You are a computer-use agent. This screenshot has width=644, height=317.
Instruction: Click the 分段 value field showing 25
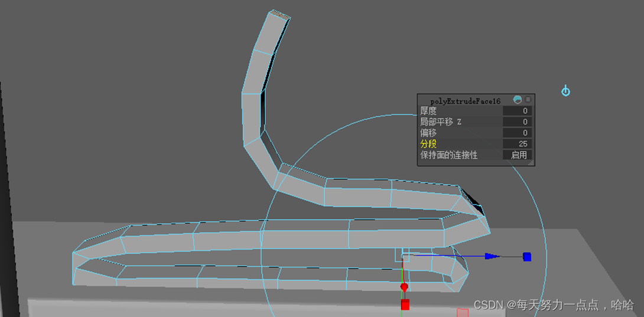click(518, 143)
